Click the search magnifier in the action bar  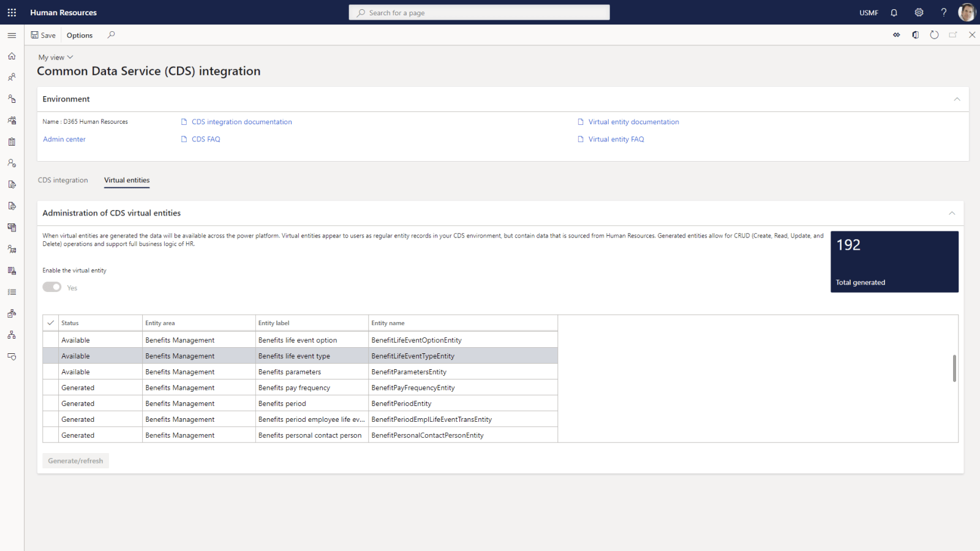[x=111, y=35]
